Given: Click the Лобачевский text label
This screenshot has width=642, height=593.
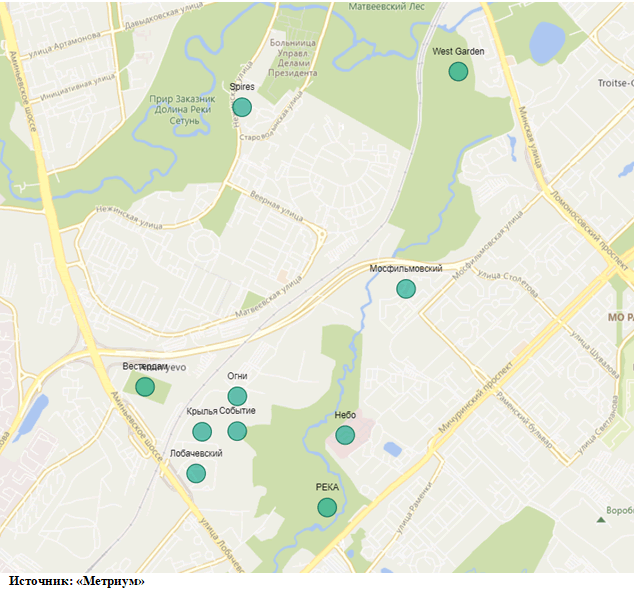Looking at the screenshot, I should coord(196,453).
